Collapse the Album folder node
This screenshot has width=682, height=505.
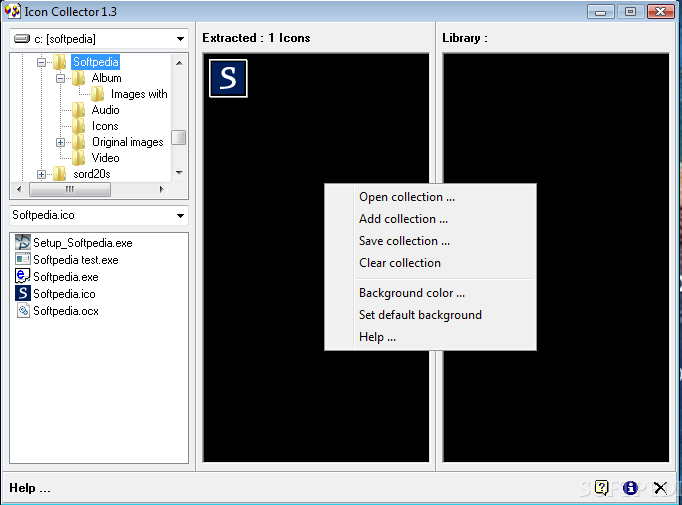click(x=60, y=79)
